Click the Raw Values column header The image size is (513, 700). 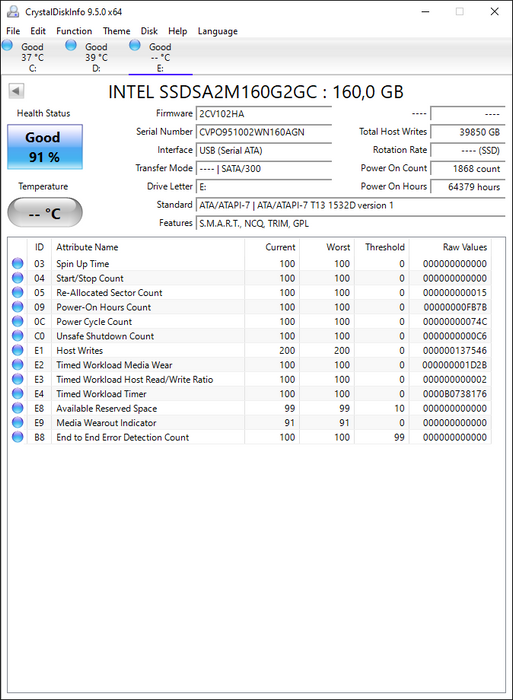coord(450,247)
